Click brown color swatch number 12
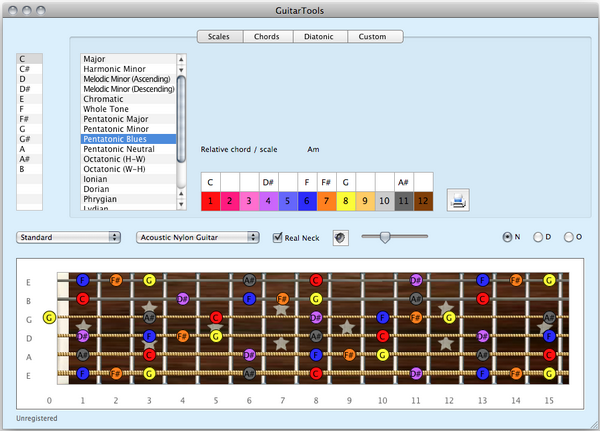Image resolution: width=600 pixels, height=431 pixels. (x=423, y=201)
